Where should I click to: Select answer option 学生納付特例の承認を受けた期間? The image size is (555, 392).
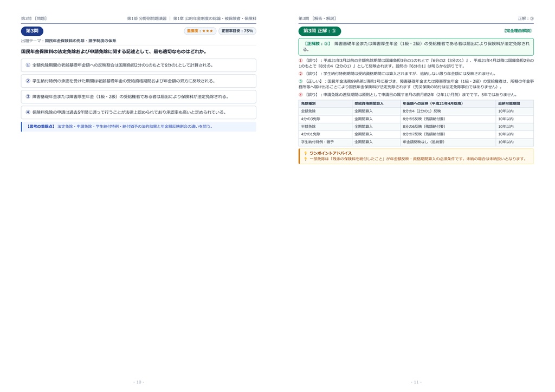(x=138, y=81)
